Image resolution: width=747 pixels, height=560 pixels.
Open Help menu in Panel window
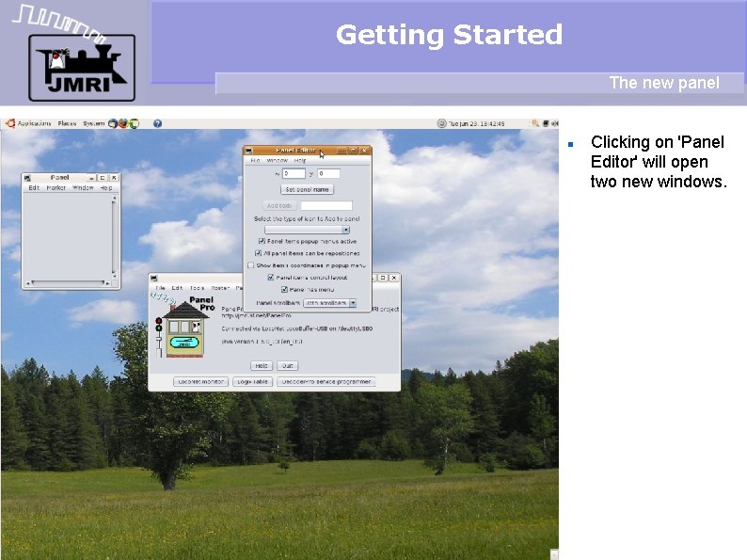coord(105,188)
